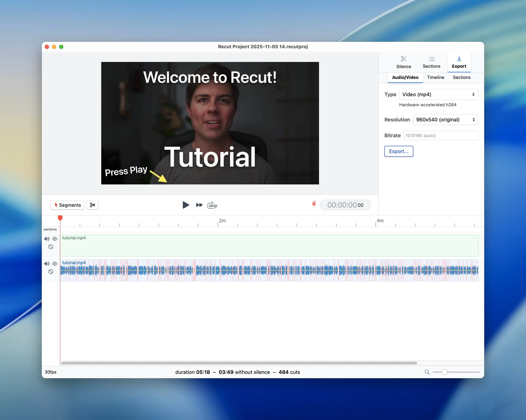
Task: Select the Sections export sub-tab
Action: [461, 77]
